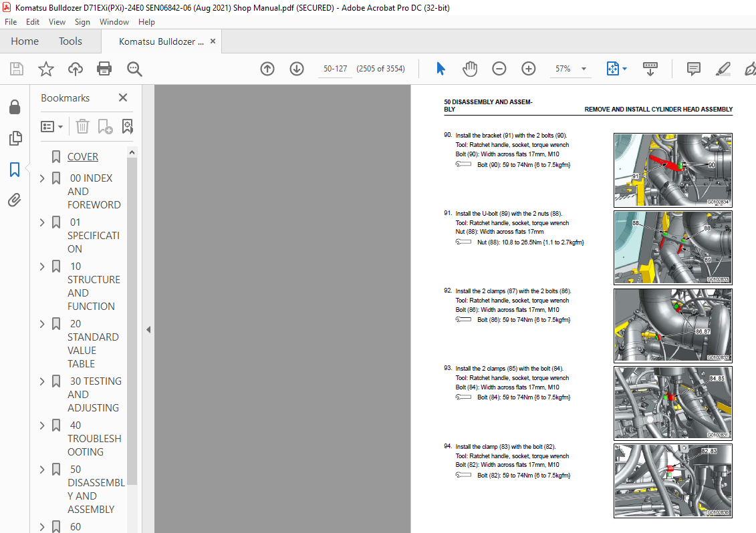Expand the 30 TESTING AND ADJUSTING bookmark
Image resolution: width=756 pixels, height=533 pixels.
(42, 381)
